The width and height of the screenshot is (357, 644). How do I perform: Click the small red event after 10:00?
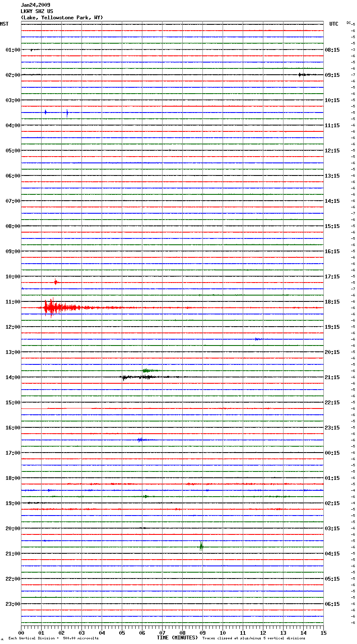pos(56,283)
